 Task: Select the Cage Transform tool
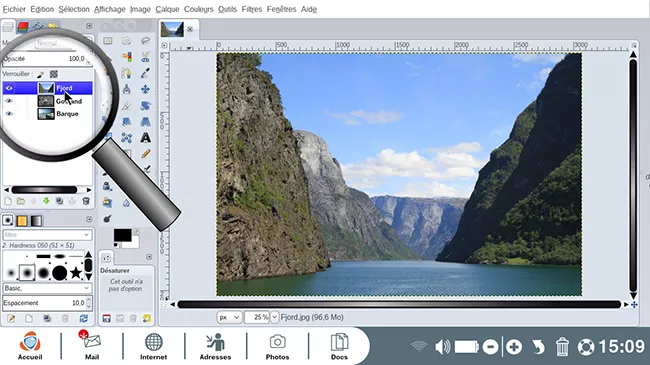(126, 138)
